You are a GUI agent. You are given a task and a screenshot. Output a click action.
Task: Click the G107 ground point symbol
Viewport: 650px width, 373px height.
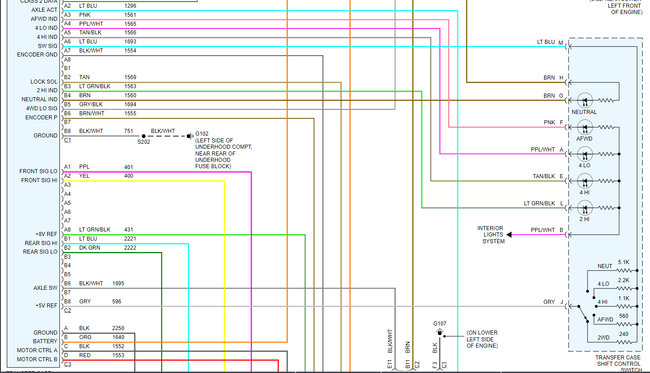tap(439, 332)
